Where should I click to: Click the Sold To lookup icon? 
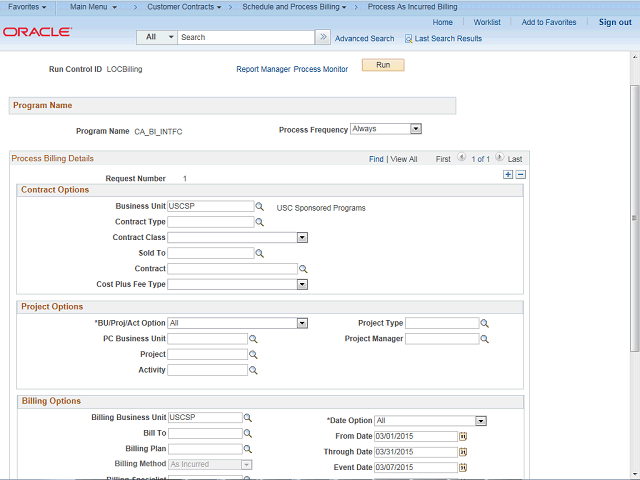(x=259, y=254)
